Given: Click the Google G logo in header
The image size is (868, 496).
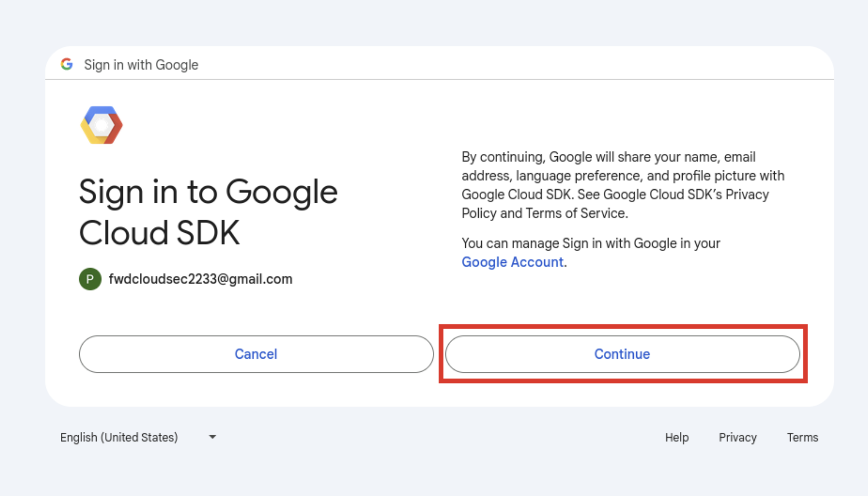Looking at the screenshot, I should (67, 64).
